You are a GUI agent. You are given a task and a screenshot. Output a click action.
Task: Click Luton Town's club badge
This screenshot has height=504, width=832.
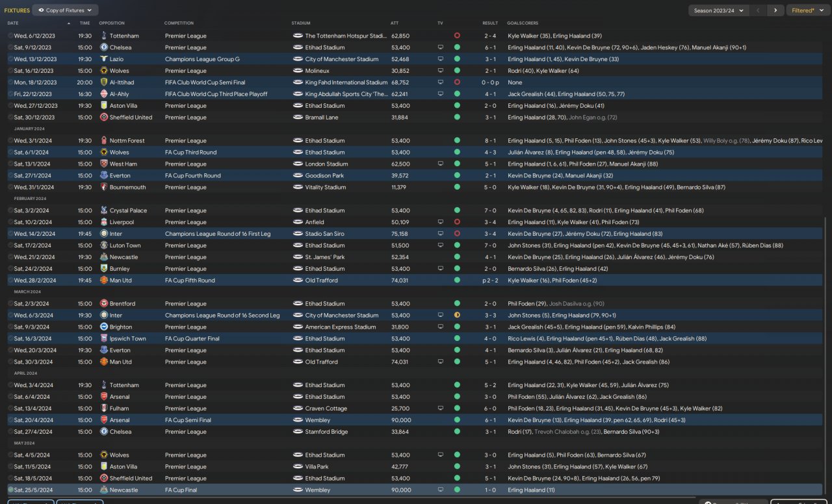104,246
